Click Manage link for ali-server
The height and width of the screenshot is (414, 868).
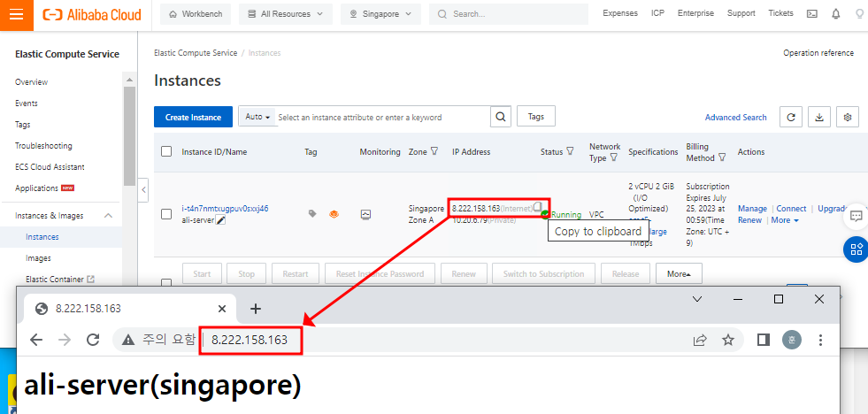tap(752, 209)
